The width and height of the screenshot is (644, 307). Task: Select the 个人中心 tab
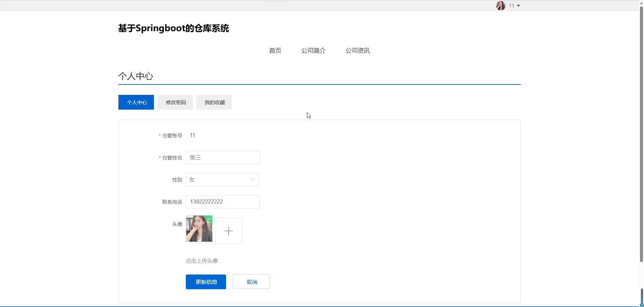136,102
